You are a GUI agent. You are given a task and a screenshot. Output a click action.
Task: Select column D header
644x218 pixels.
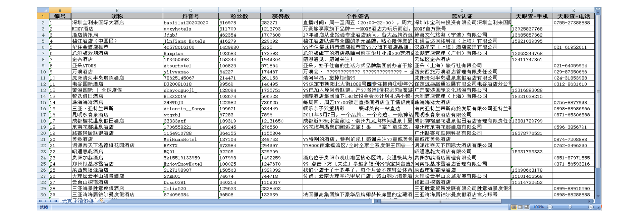point(239,10)
